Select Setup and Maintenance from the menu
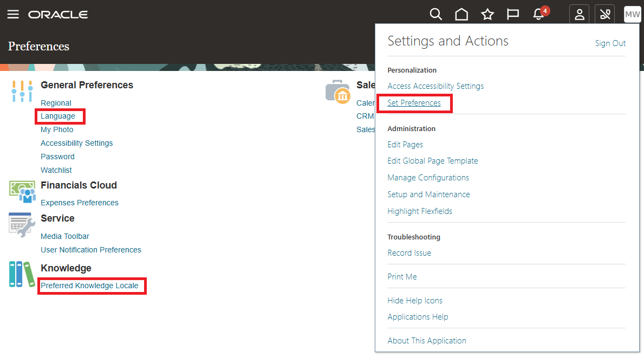The image size is (644, 357). 428,194
